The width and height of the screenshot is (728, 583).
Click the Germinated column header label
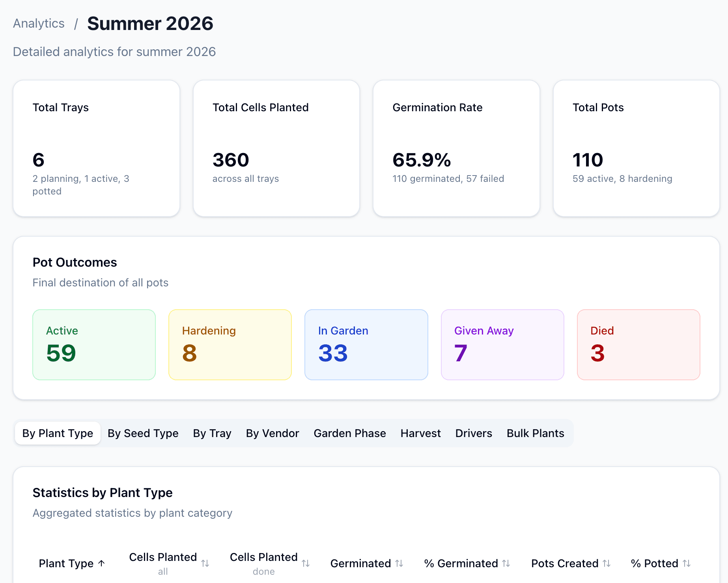pos(360,563)
